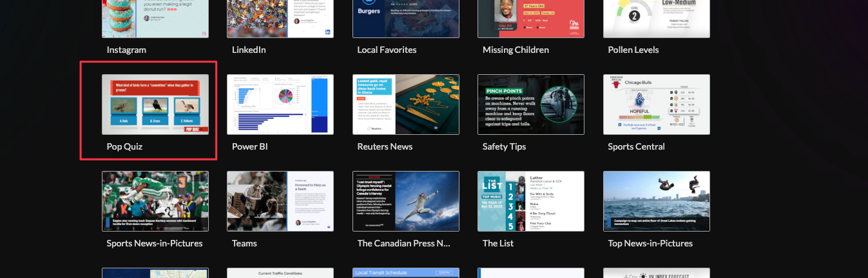
Task: Open the Sports Central Chicago Bulls thumbnail
Action: (x=656, y=104)
